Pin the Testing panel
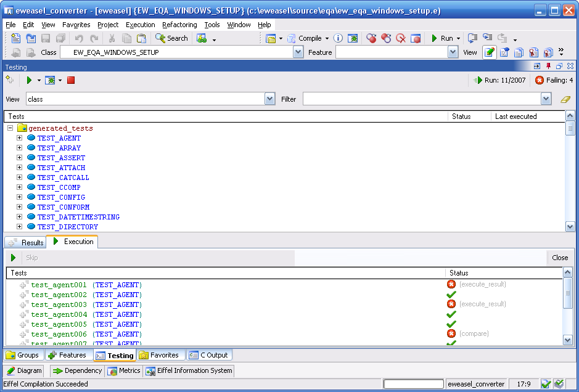Image resolution: width=579 pixels, height=392 pixels. (x=548, y=66)
